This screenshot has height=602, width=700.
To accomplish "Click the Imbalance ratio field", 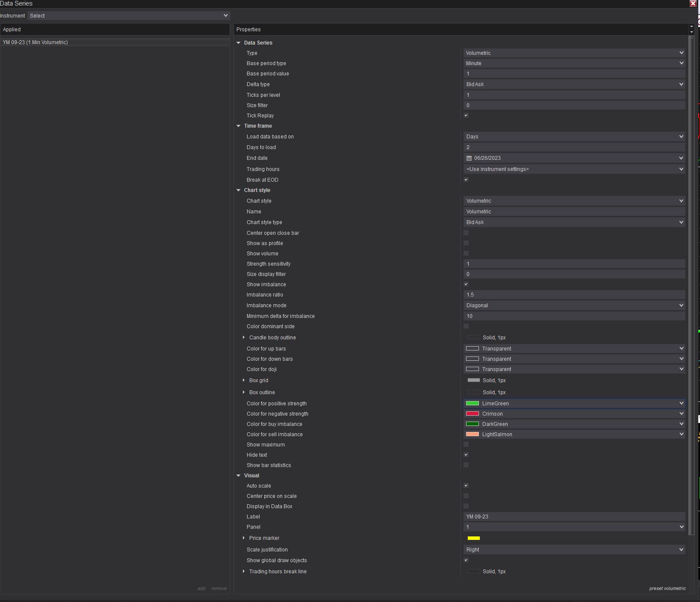I will (574, 295).
